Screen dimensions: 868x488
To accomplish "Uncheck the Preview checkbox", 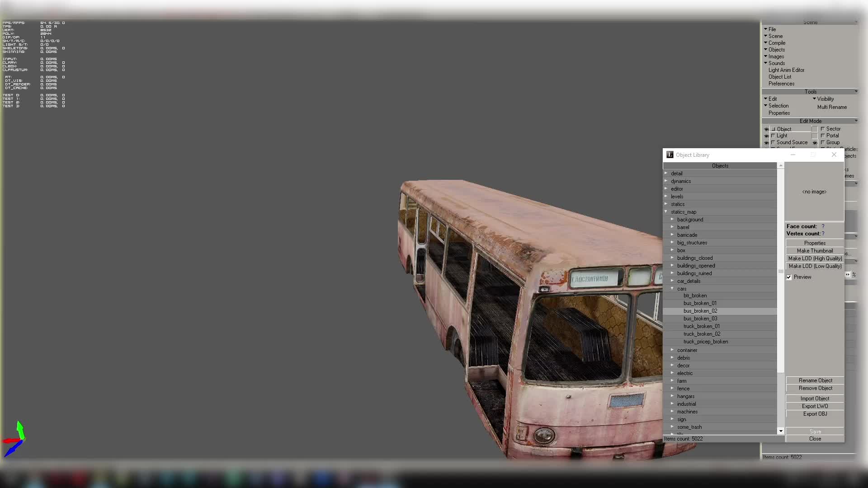I will click(789, 277).
